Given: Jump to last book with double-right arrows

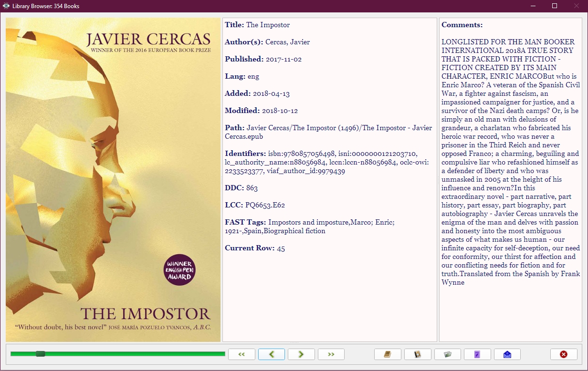Looking at the screenshot, I should [331, 354].
